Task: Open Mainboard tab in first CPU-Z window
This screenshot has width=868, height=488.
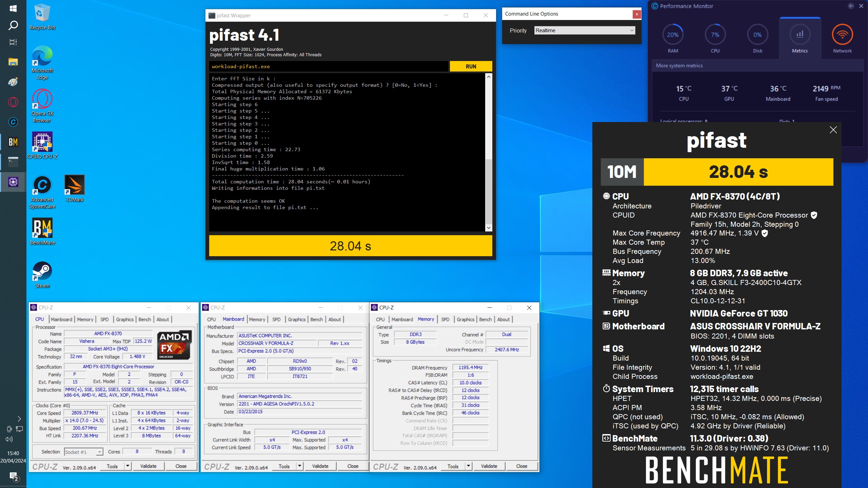Action: tap(61, 319)
